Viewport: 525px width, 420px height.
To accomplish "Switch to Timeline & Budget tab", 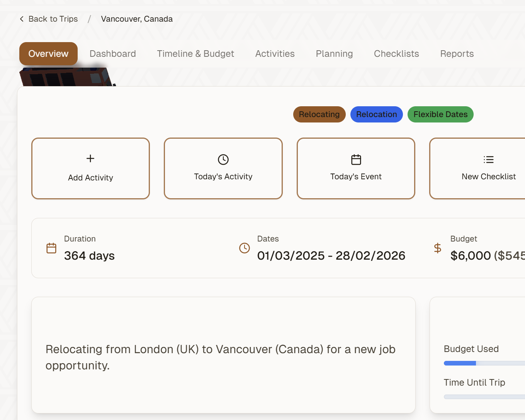I will pos(195,54).
